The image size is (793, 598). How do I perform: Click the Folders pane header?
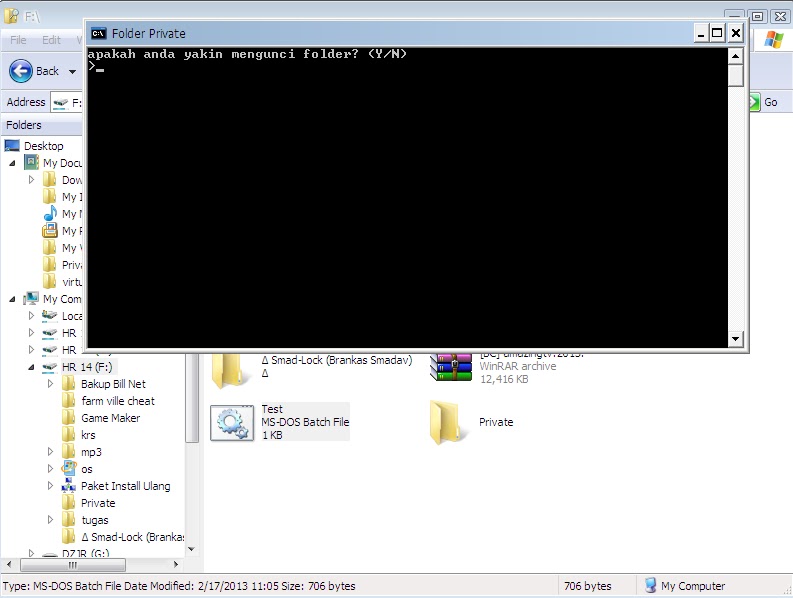41,125
